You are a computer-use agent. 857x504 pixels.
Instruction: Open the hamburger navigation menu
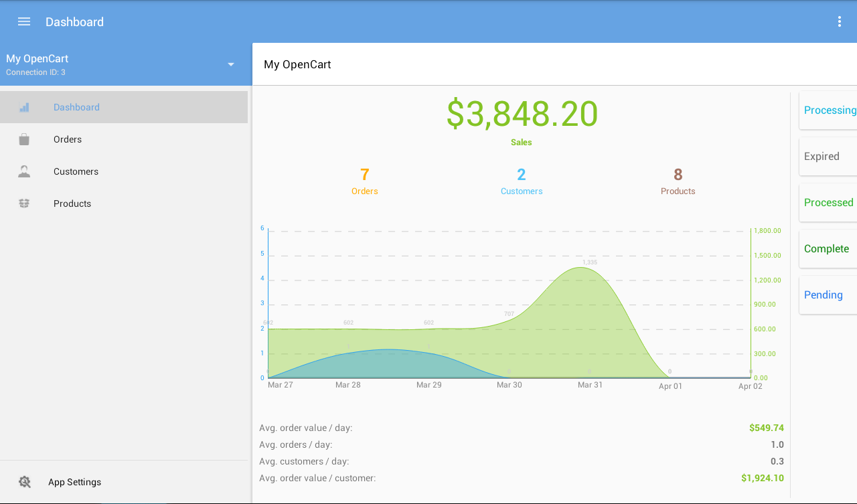tap(24, 21)
